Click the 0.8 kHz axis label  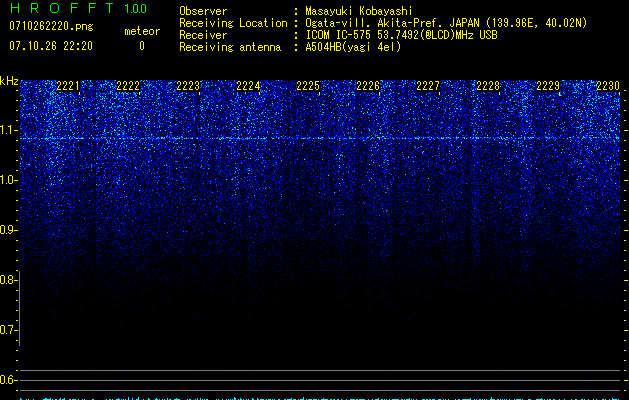tap(8, 280)
